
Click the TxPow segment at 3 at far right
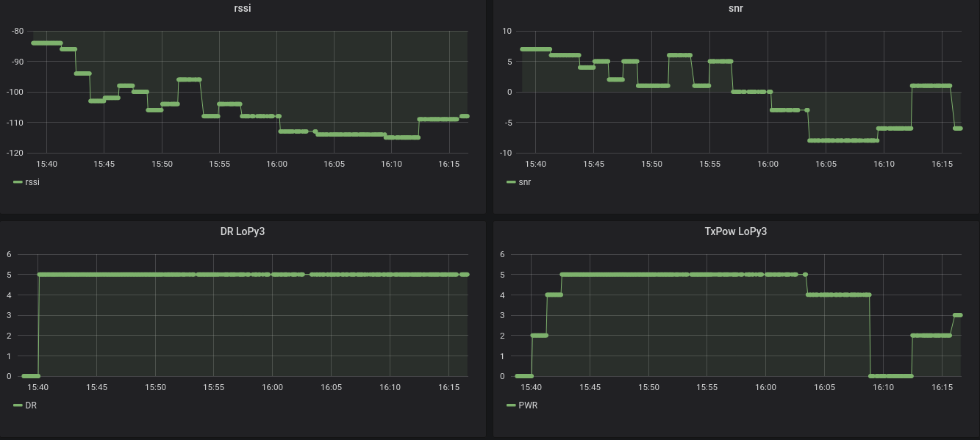coord(957,315)
